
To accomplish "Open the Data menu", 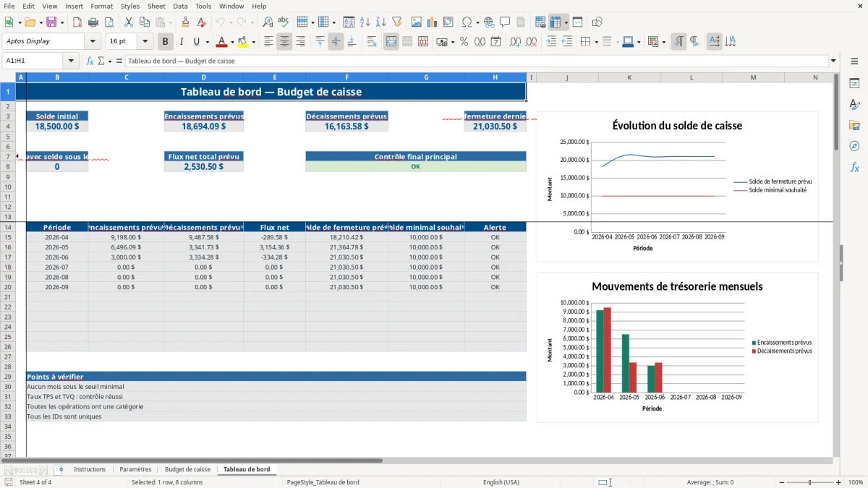I will click(180, 6).
